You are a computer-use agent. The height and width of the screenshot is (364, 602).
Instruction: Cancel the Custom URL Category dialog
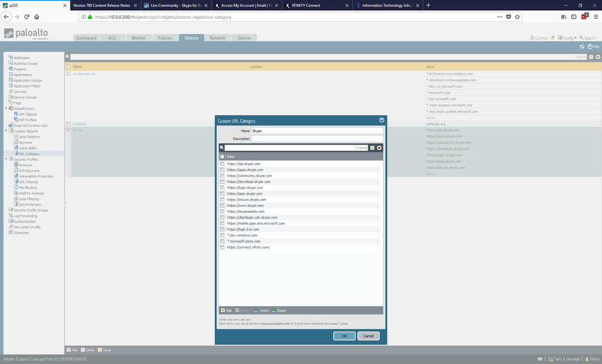[x=368, y=336]
